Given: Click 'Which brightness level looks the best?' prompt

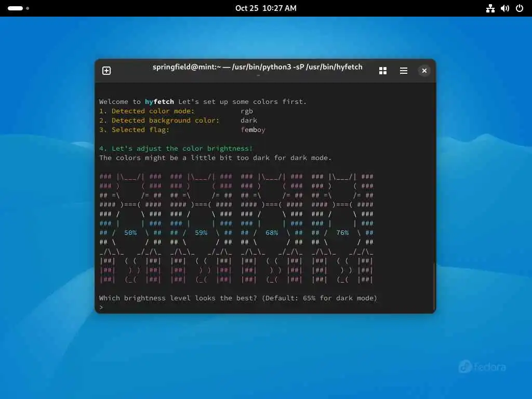Looking at the screenshot, I should pyautogui.click(x=238, y=298).
